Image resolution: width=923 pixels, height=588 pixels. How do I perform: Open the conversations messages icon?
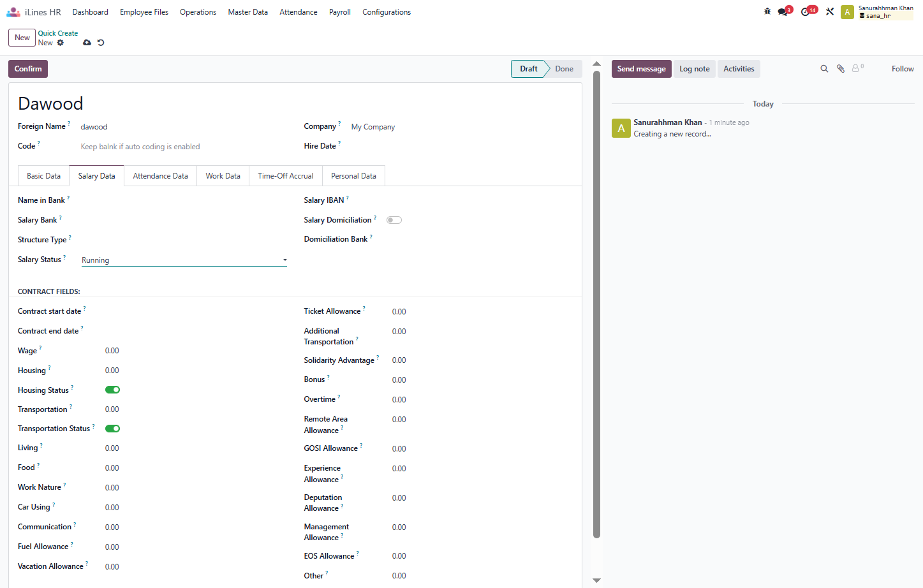(784, 11)
